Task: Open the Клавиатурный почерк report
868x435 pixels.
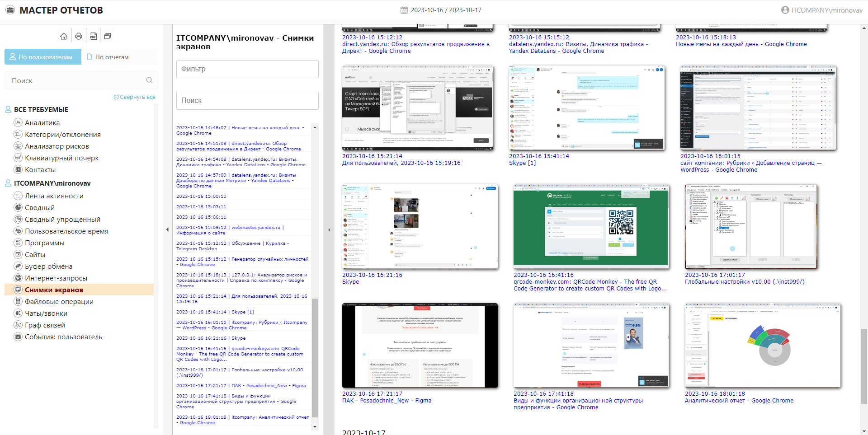Action: (x=61, y=158)
